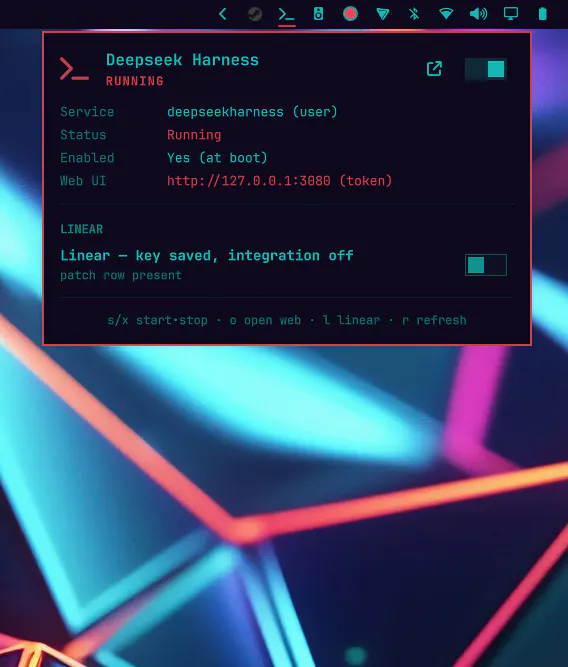Click the 's/x start·stop' shortcut hint
Viewport: 568px width, 667px height.
pyautogui.click(x=157, y=320)
